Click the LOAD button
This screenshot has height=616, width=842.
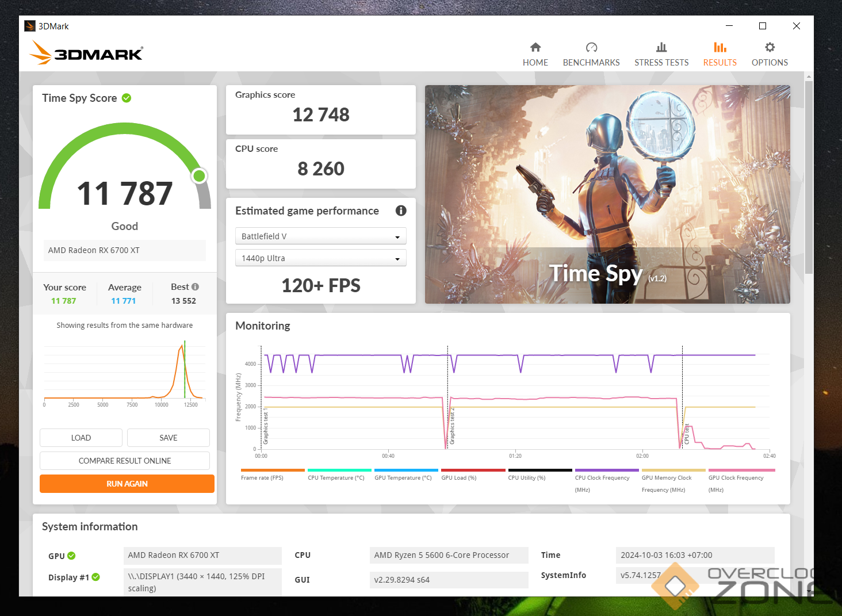coord(81,438)
